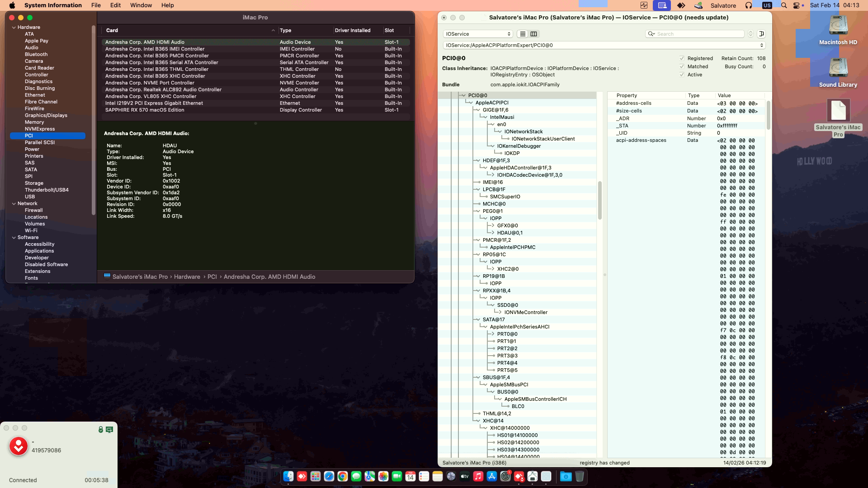Screen dimensions: 868x488
Task: Open Control Center in the menu bar
Action: tap(797, 5)
